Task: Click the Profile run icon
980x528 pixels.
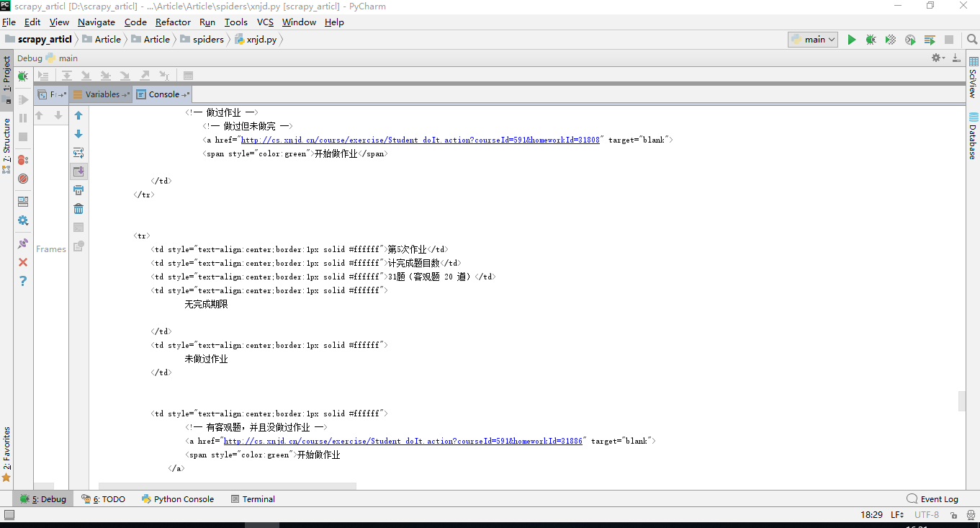Action: point(910,40)
